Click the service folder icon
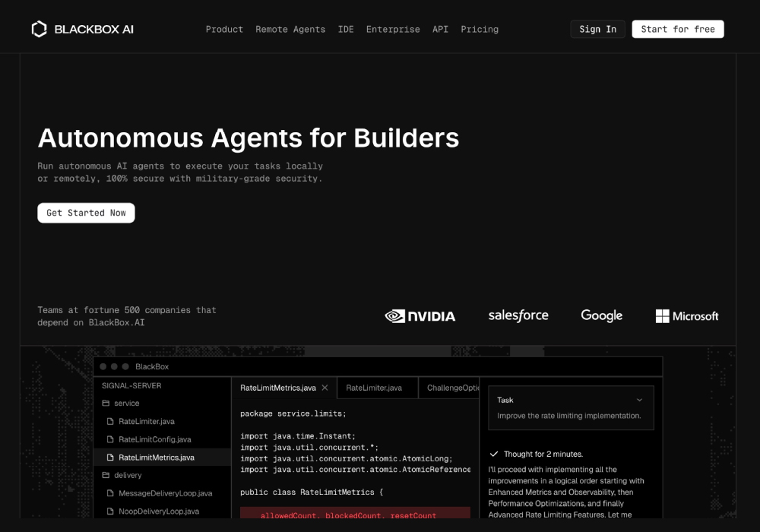760x532 pixels. click(x=106, y=404)
